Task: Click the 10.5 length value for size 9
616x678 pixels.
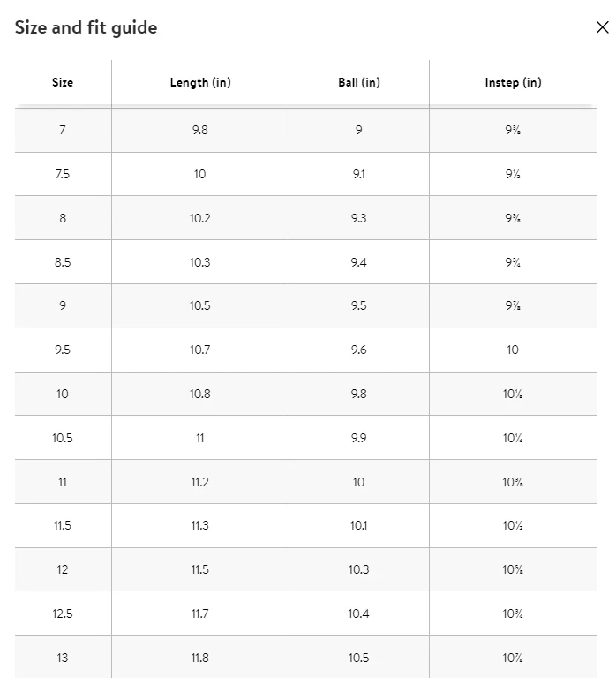Action: tap(200, 305)
